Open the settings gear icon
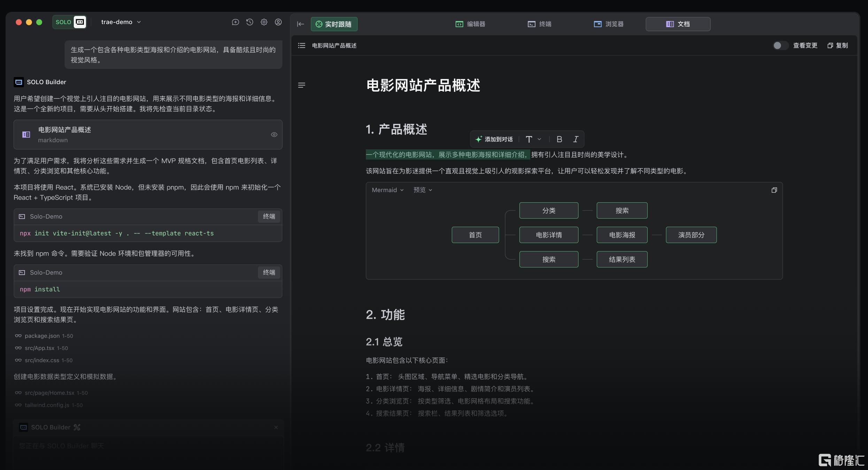Screen dimensions: 868x470 click(264, 22)
